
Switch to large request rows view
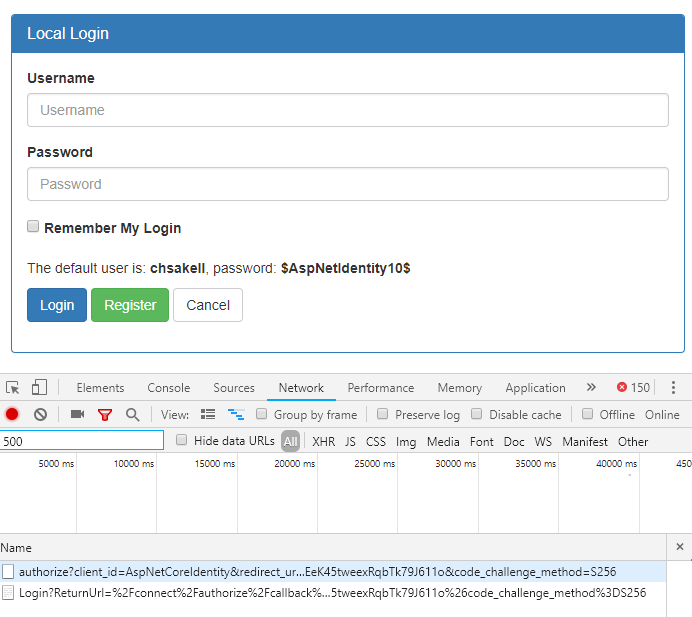coord(208,414)
